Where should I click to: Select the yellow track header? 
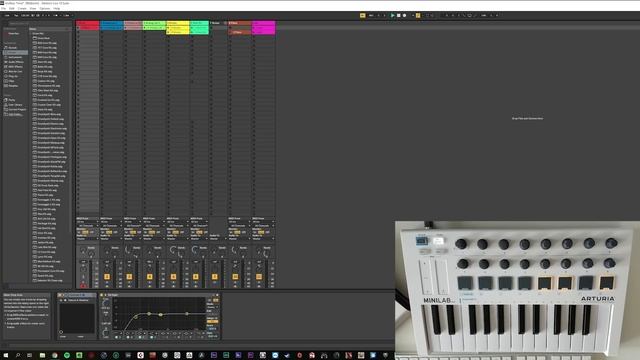178,23
